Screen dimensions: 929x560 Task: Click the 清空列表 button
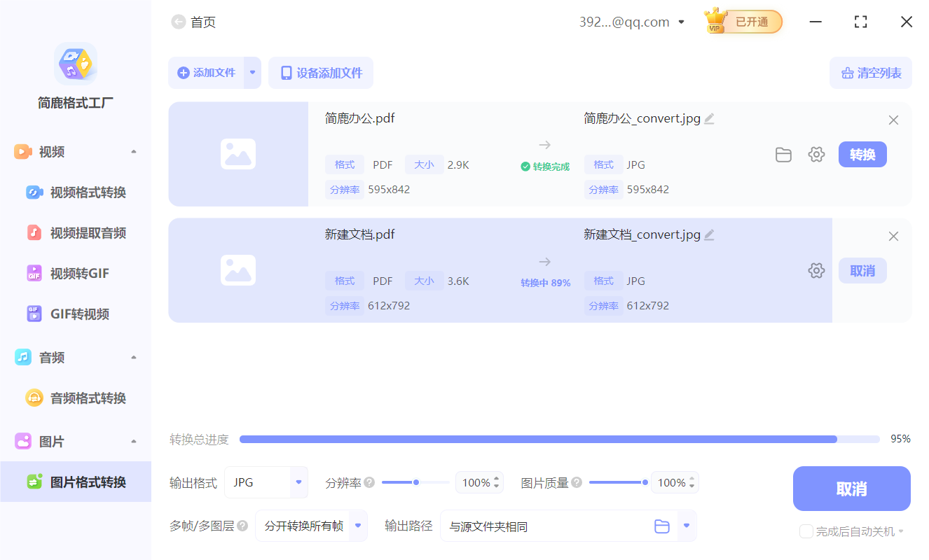coord(870,73)
